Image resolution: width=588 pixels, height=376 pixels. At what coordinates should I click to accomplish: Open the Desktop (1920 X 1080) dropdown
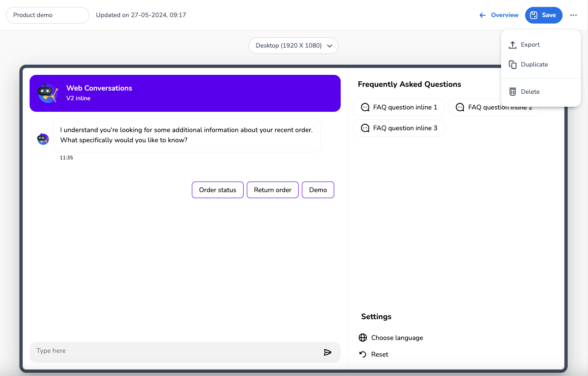(x=294, y=46)
